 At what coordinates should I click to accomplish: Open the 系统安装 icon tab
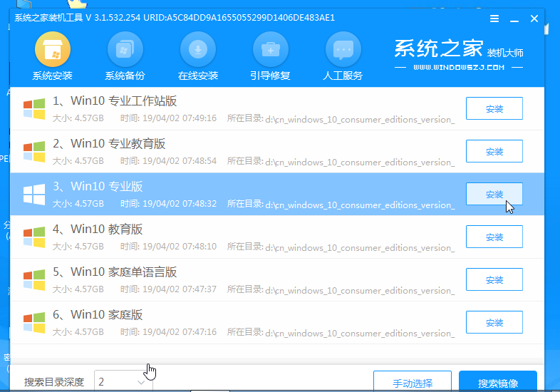tap(53, 51)
